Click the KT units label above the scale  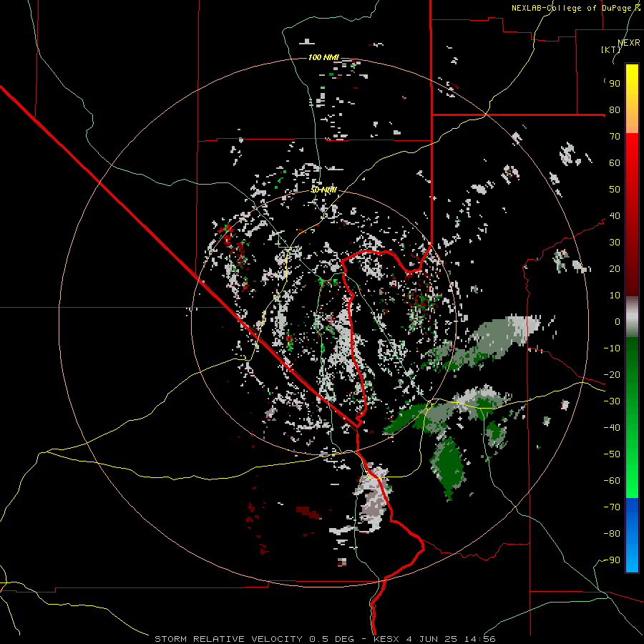611,49
